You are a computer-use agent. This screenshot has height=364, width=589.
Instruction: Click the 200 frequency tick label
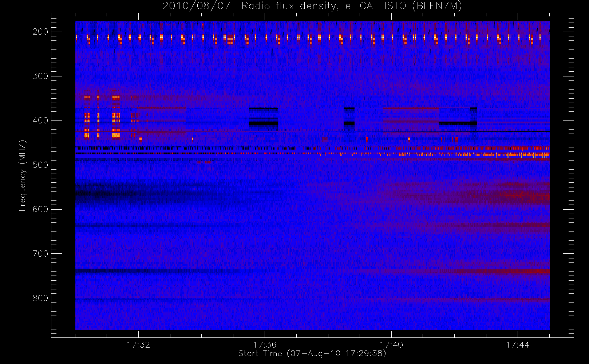tap(40, 32)
